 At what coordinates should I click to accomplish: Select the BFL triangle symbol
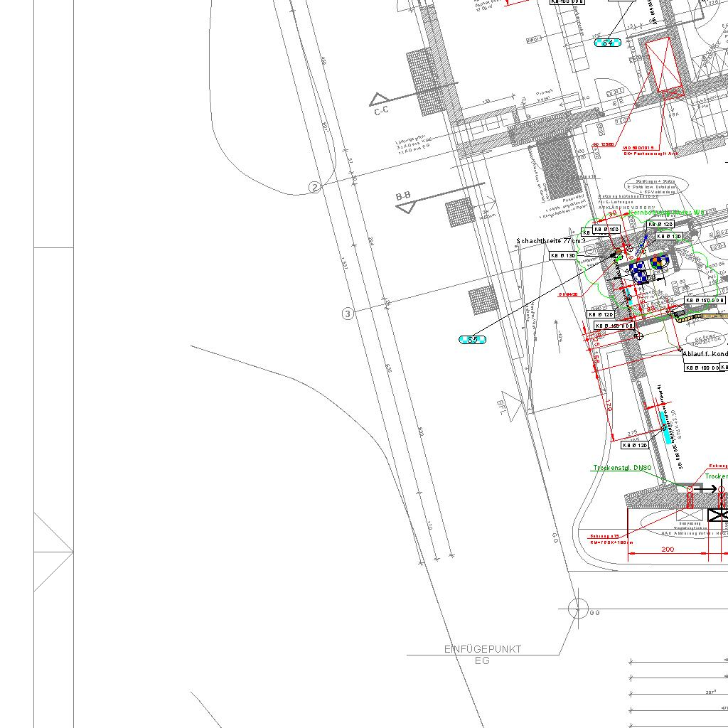click(512, 402)
